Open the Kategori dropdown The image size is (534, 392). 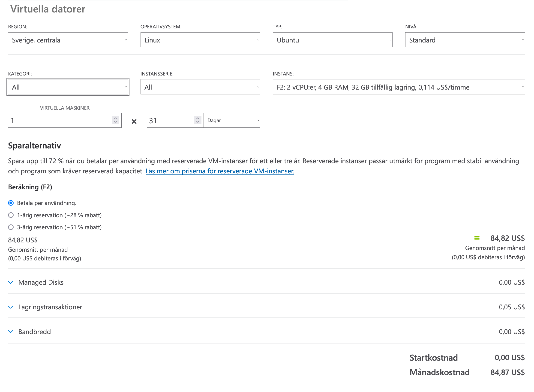pyautogui.click(x=68, y=87)
